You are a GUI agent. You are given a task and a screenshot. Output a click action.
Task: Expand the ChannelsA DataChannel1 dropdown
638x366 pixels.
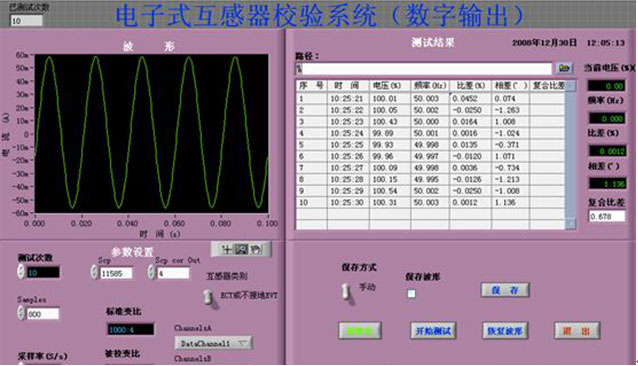tap(213, 343)
